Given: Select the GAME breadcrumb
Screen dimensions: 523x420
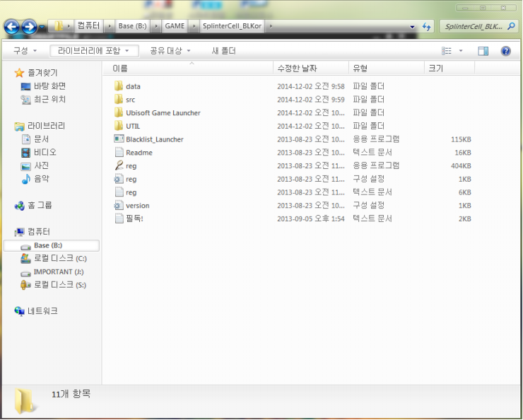Looking at the screenshot, I should (175, 26).
